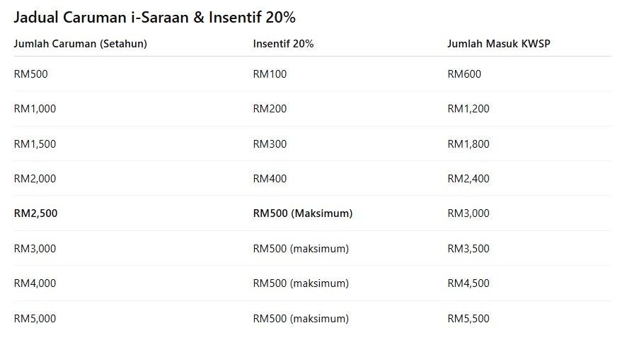
Task: Click the "Jadual Caruman i-Saraan & Insentif 20%" heading
Action: click(154, 18)
